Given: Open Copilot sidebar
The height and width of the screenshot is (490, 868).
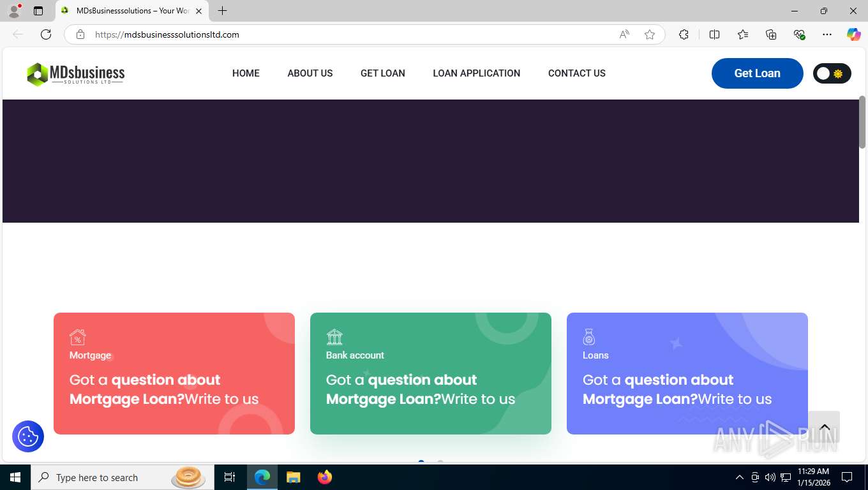Looking at the screenshot, I should point(853,34).
